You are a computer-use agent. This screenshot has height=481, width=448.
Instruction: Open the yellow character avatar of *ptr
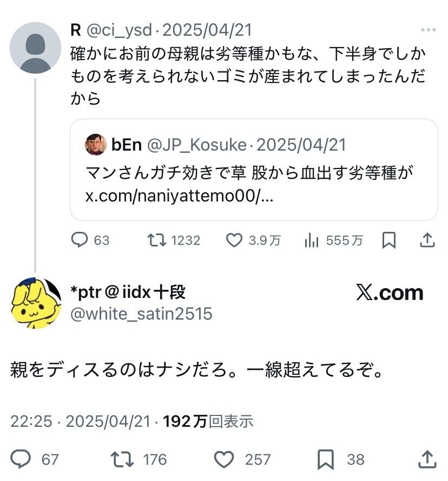(x=36, y=303)
